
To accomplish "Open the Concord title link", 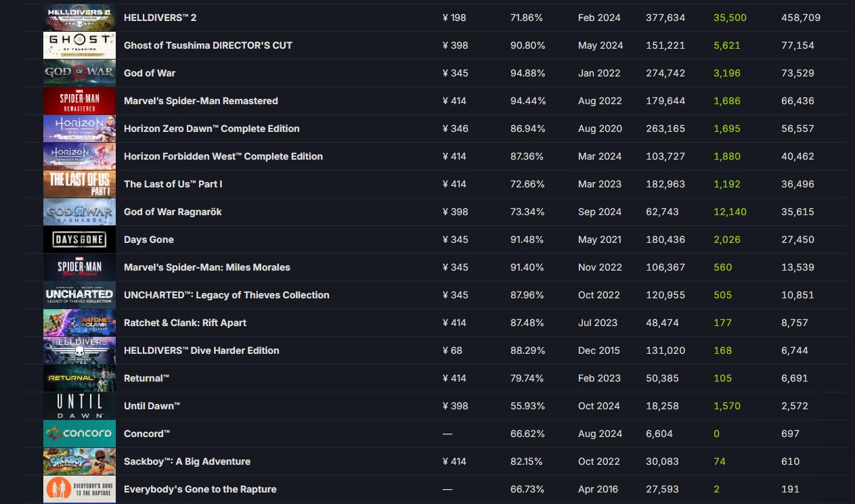I will point(146,434).
